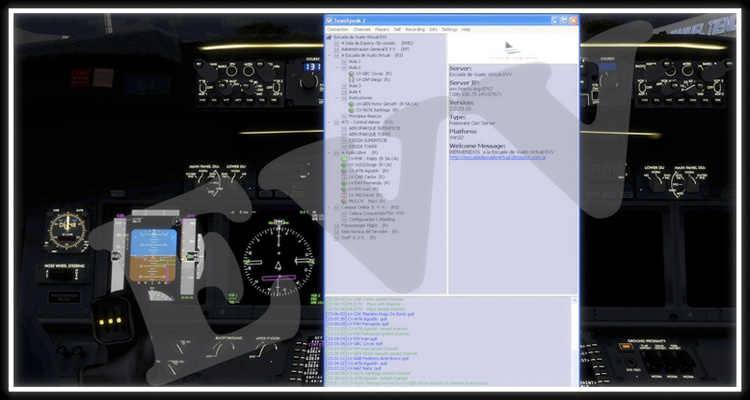Minimize the TeamSpeak 2 window
750x400 pixels.
(555, 21)
